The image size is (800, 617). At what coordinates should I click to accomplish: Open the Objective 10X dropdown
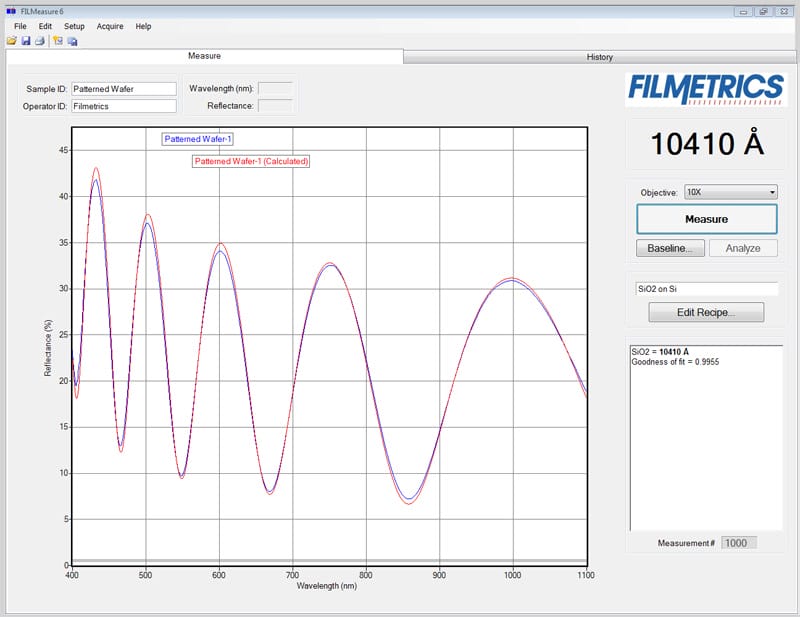729,192
